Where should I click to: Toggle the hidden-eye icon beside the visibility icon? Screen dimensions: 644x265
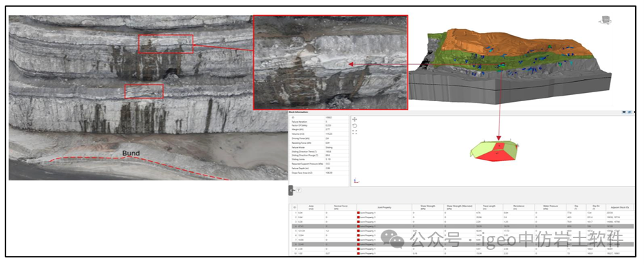(629, 112)
